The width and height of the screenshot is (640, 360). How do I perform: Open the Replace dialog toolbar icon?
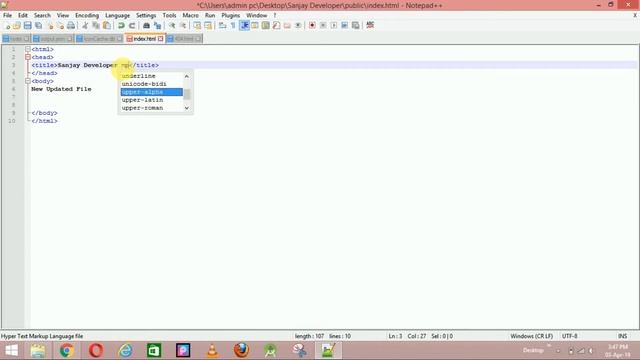coord(157,26)
